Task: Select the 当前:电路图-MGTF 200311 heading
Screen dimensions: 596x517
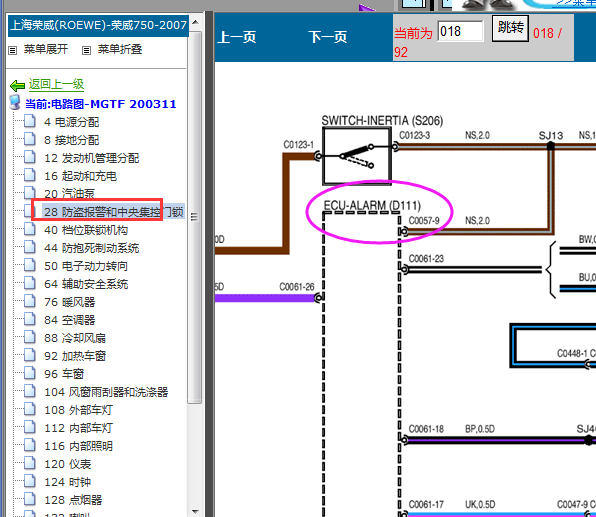Action: [101, 104]
